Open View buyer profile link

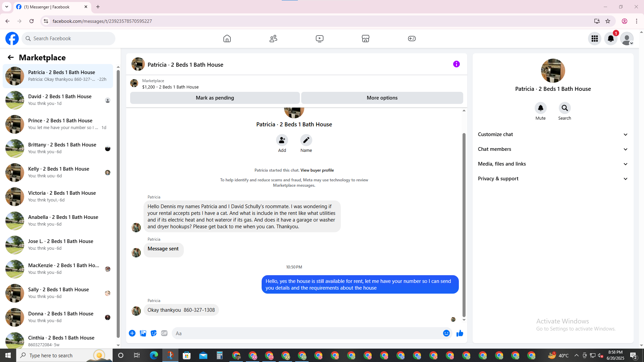point(317,170)
